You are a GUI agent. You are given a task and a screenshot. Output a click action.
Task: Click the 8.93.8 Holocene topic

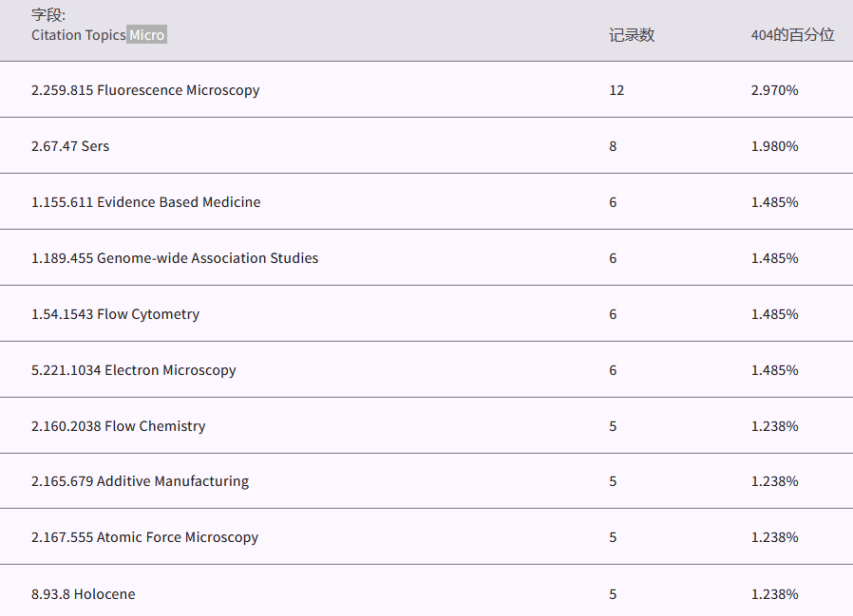[83, 594]
